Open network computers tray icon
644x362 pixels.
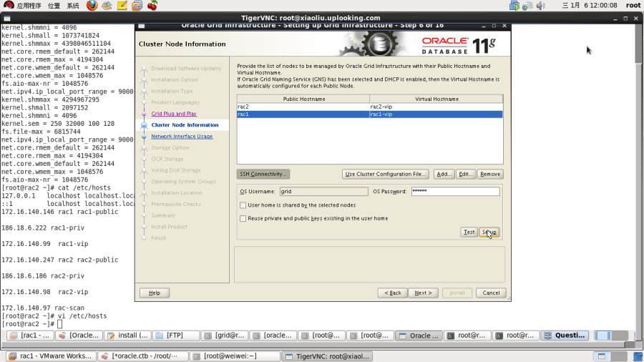(x=514, y=5)
